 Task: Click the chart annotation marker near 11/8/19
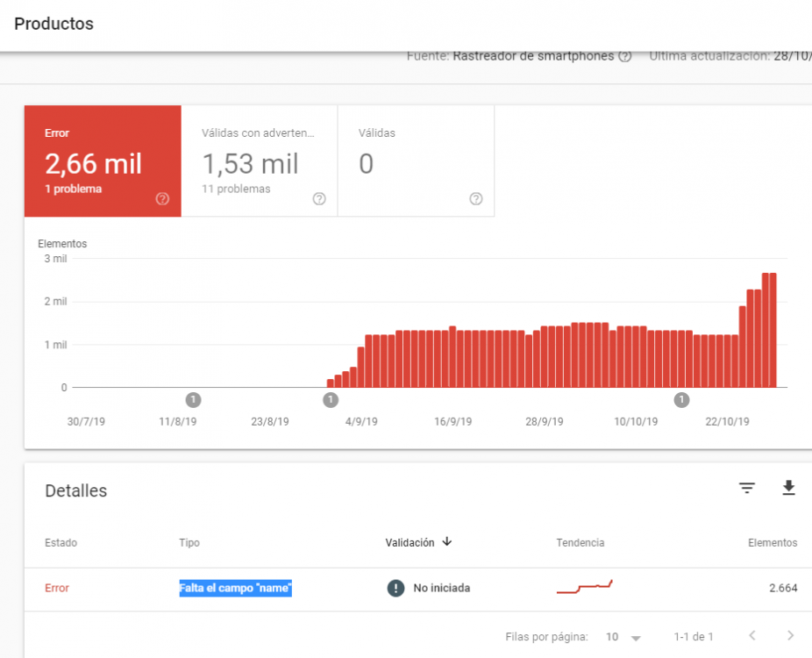(193, 400)
